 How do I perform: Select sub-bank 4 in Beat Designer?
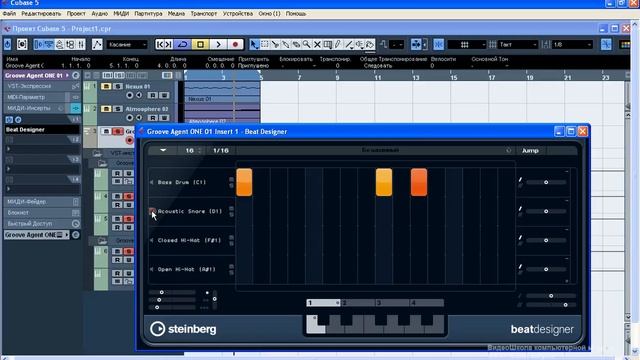427,303
